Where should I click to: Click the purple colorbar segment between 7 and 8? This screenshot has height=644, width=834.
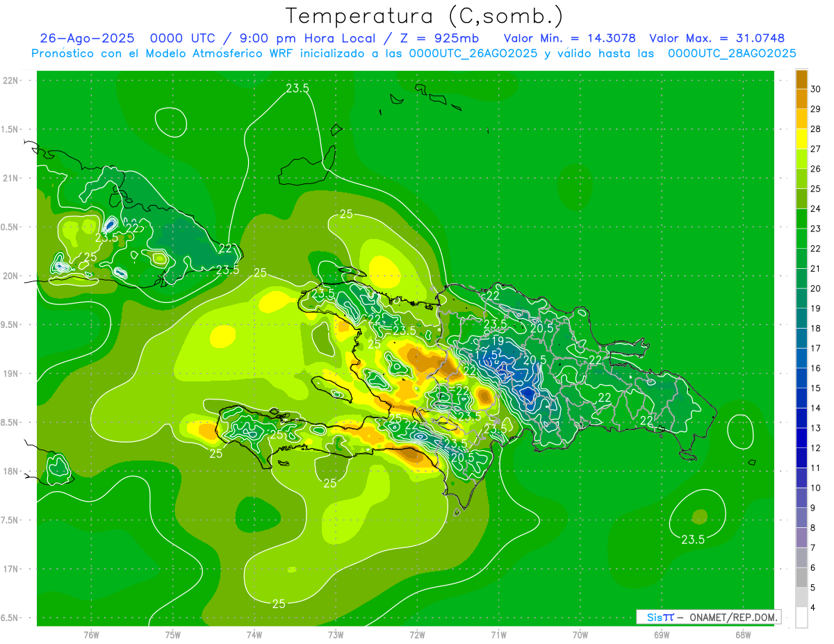click(801, 538)
